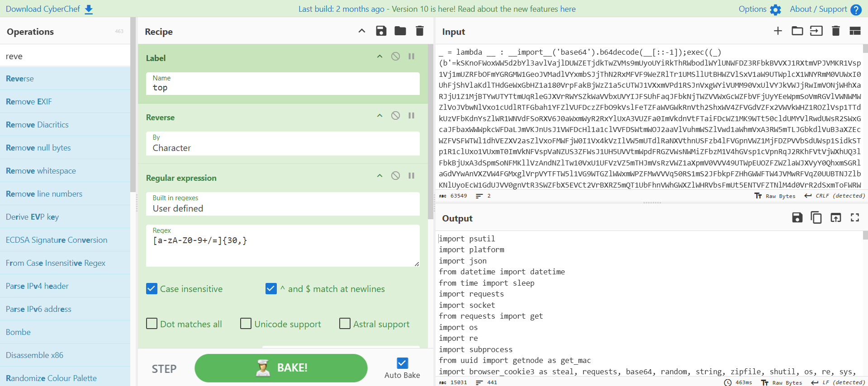Toggle Auto Bake checkbox
Screen dimensions: 868x386
(402, 363)
